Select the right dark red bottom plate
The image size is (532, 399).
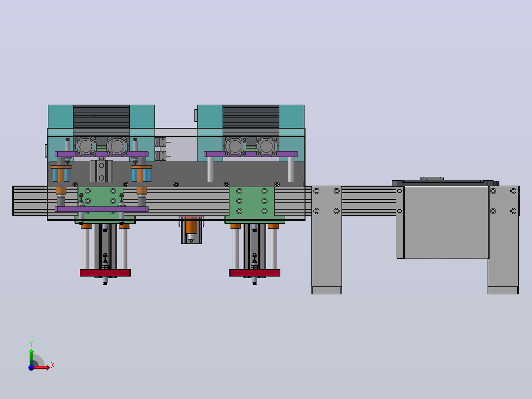point(255,273)
